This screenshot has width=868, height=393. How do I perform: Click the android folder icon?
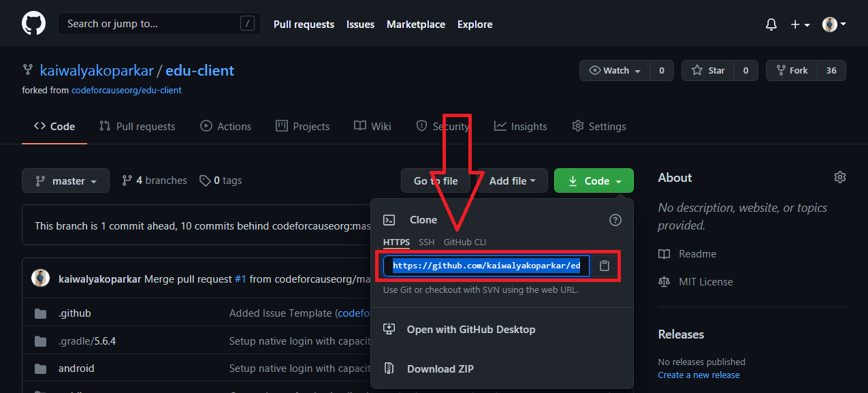41,368
